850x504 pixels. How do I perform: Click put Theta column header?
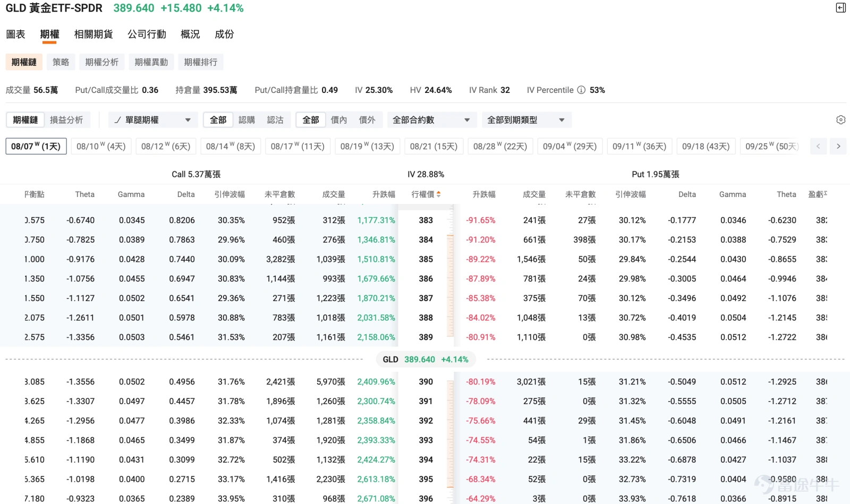pyautogui.click(x=786, y=194)
